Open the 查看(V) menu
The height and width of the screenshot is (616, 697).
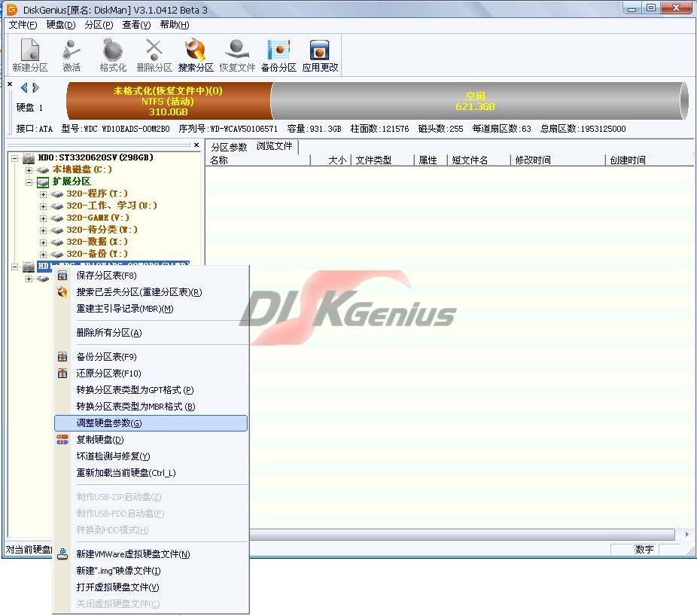click(136, 25)
